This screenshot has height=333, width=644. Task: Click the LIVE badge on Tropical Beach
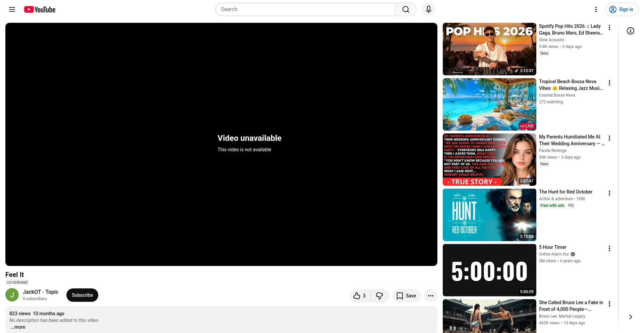(527, 126)
